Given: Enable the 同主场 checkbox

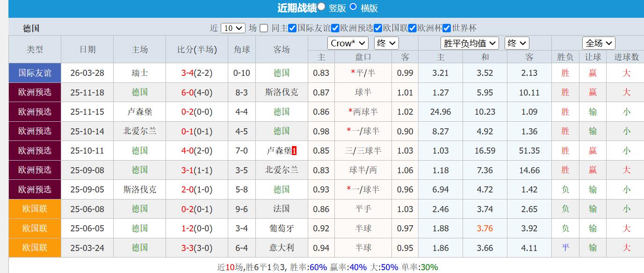Looking at the screenshot, I should (263, 28).
